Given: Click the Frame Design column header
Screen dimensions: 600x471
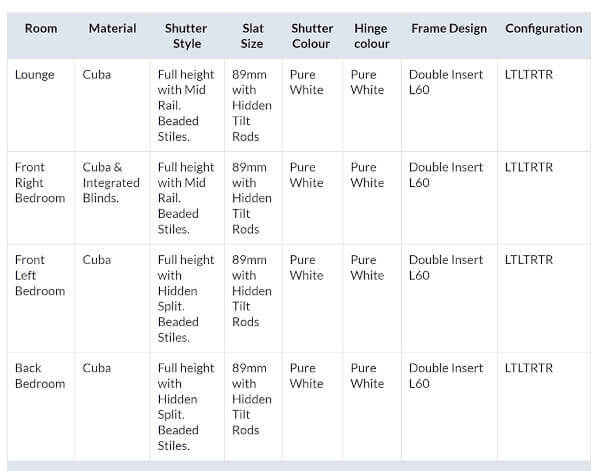Looking at the screenshot, I should coord(449,29).
